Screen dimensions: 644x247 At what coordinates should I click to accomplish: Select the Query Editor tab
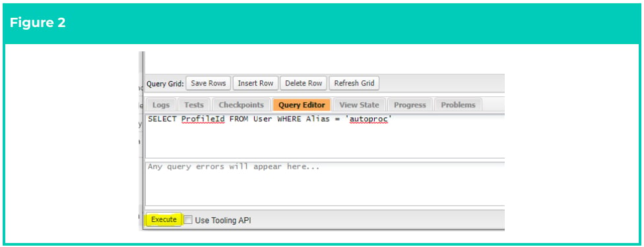click(302, 105)
